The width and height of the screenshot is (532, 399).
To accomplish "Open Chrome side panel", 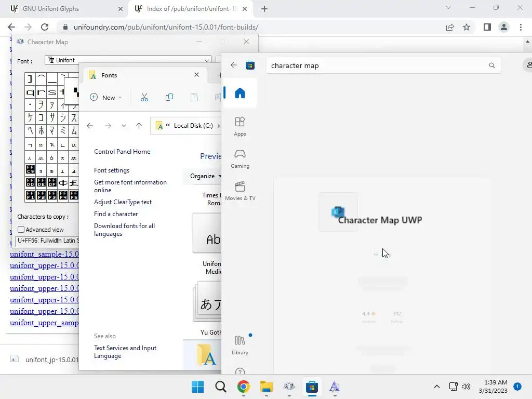I will point(487,27).
